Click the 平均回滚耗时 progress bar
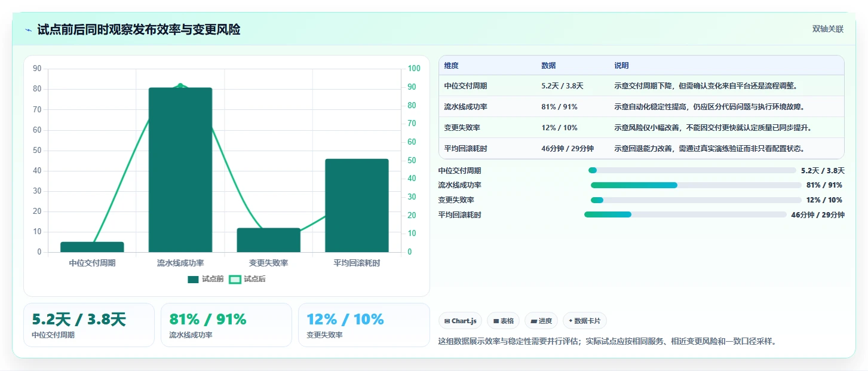Viewport: 868px width, 371px height. coord(685,214)
